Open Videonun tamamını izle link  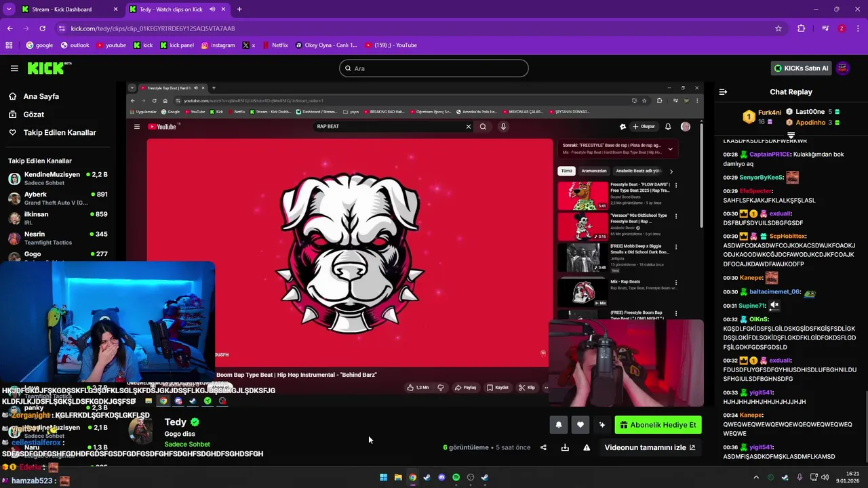pyautogui.click(x=650, y=447)
